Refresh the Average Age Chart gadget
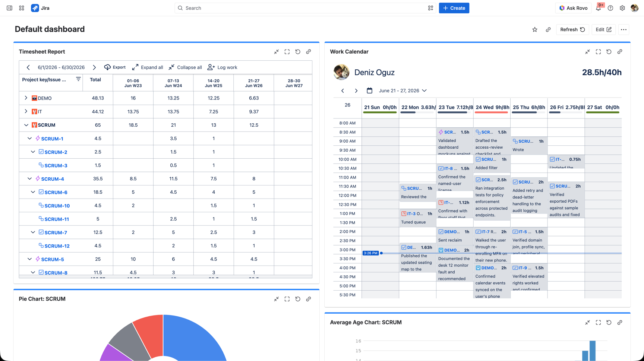 [609, 323]
